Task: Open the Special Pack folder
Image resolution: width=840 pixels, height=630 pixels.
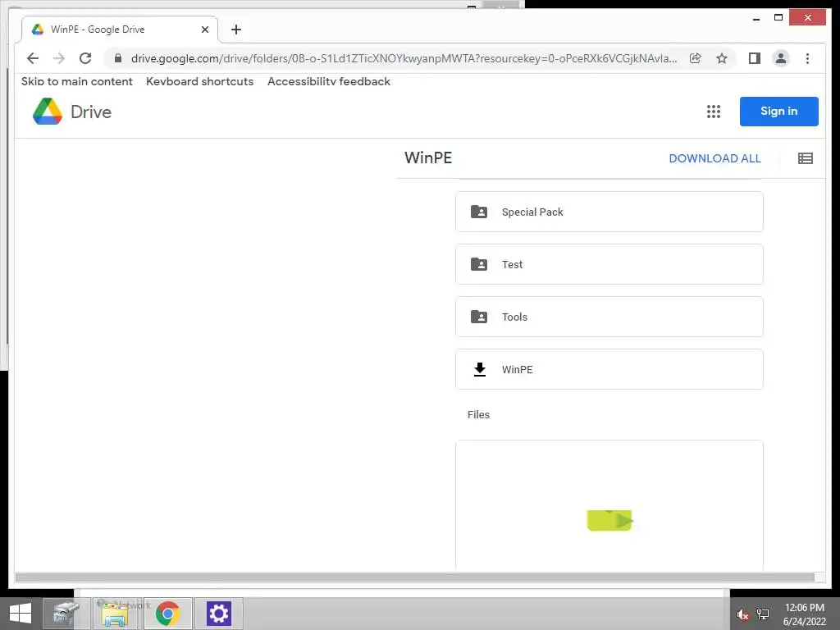Action: pyautogui.click(x=609, y=212)
